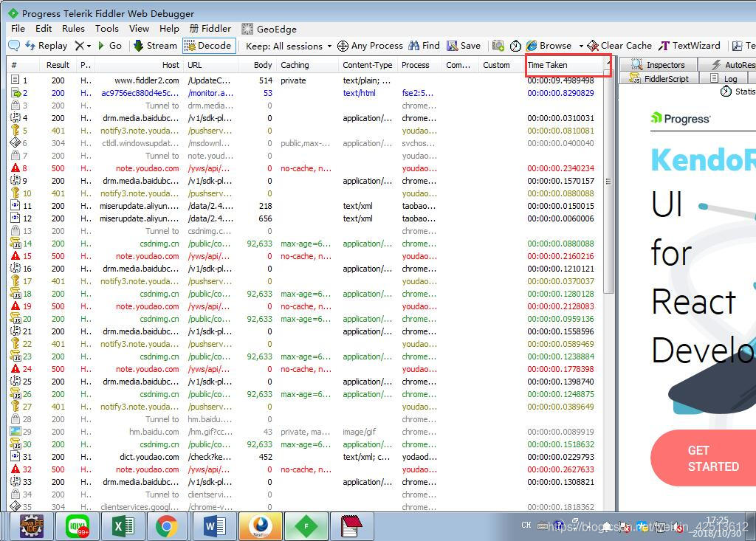Select session 11 XML document icon
This screenshot has width=756, height=541.
pyautogui.click(x=16, y=206)
